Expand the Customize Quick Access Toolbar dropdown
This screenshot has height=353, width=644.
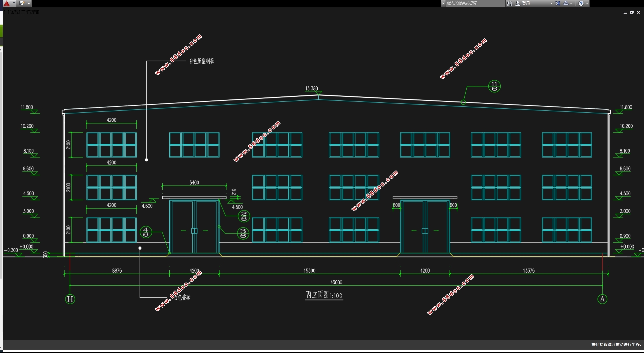point(29,3)
